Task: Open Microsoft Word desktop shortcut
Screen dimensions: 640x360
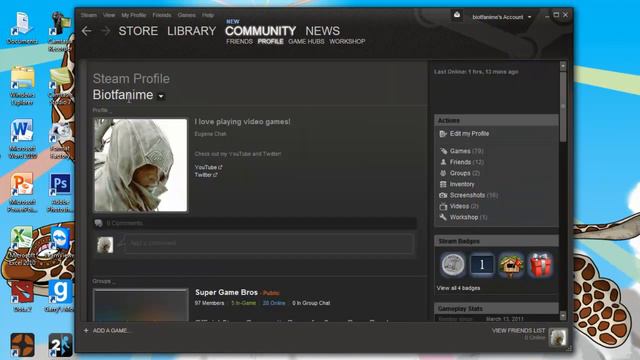Action: (x=22, y=139)
